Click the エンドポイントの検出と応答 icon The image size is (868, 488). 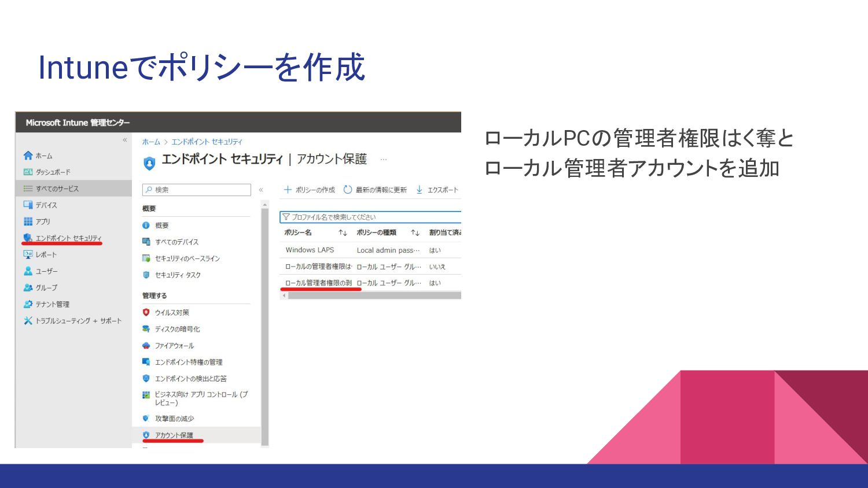tap(146, 378)
